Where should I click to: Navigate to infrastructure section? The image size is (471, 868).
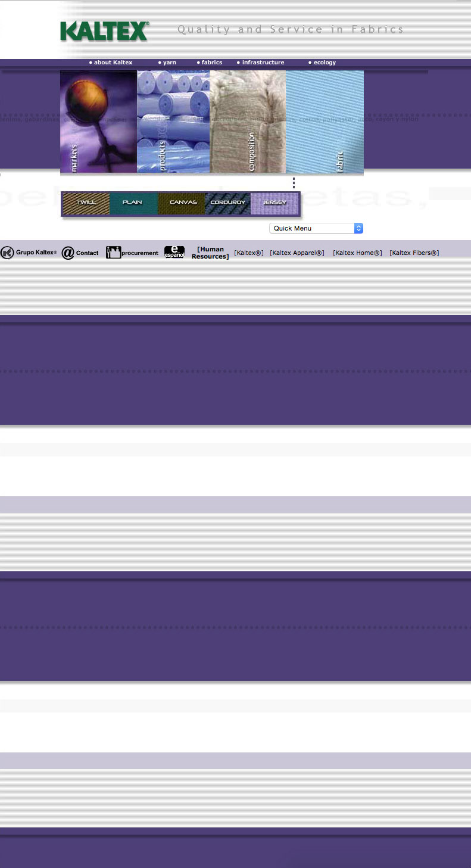click(x=261, y=63)
